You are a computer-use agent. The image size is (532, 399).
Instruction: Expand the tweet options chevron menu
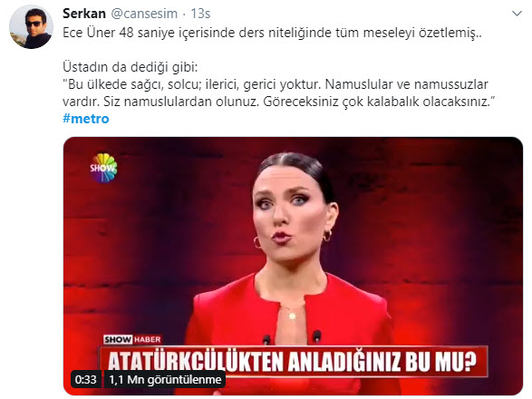click(x=517, y=14)
